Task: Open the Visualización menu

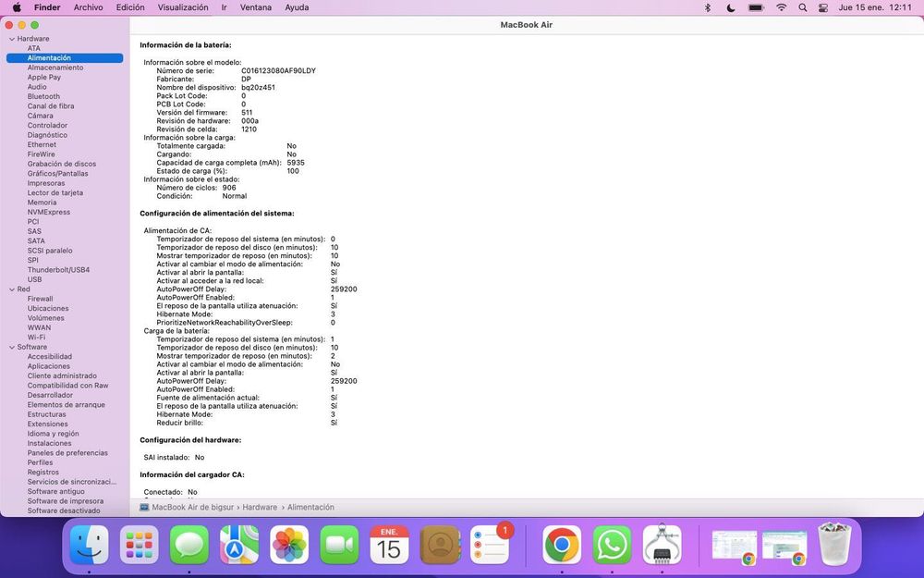Action: coord(183,7)
